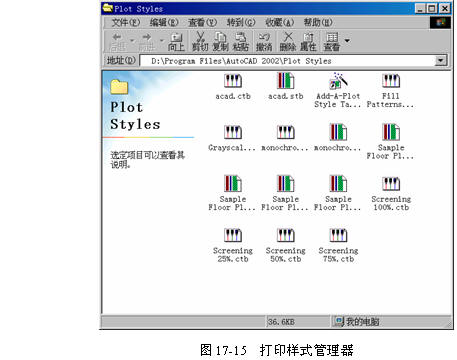The height and width of the screenshot is (360, 457).
Task: Open the 文件(F) menu
Action: (x=125, y=22)
